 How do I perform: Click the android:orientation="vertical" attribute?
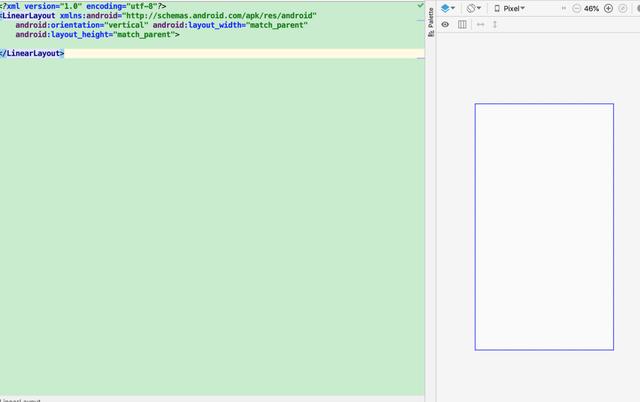[x=82, y=25]
